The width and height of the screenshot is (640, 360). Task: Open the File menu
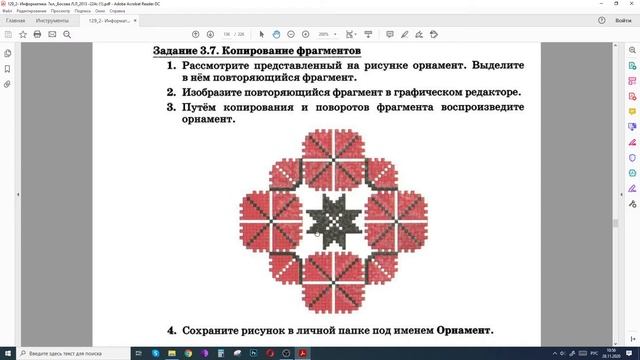(x=7, y=11)
